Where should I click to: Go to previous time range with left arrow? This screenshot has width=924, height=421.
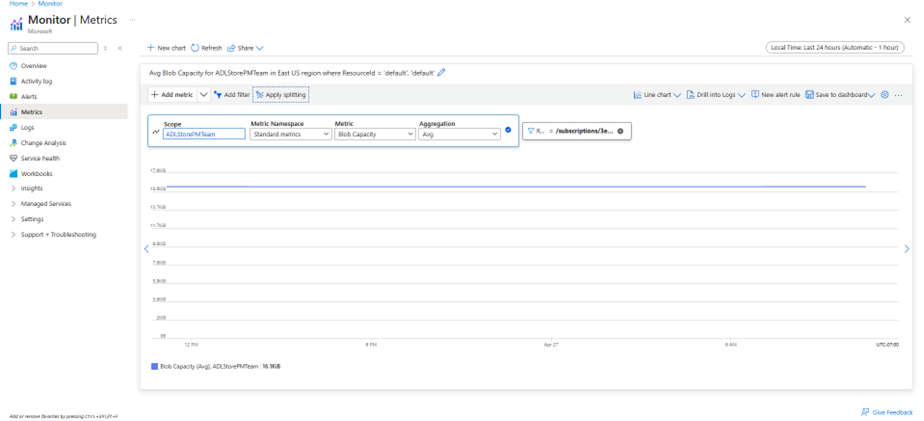pyautogui.click(x=147, y=249)
